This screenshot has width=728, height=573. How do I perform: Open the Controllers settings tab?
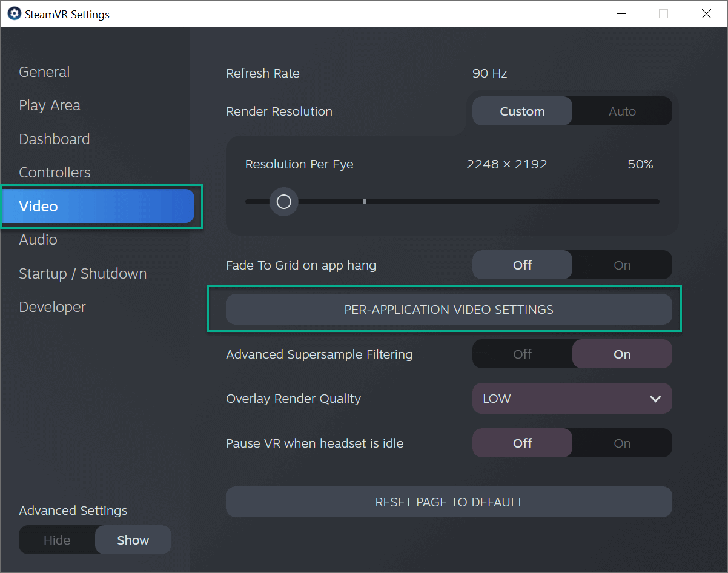point(55,173)
